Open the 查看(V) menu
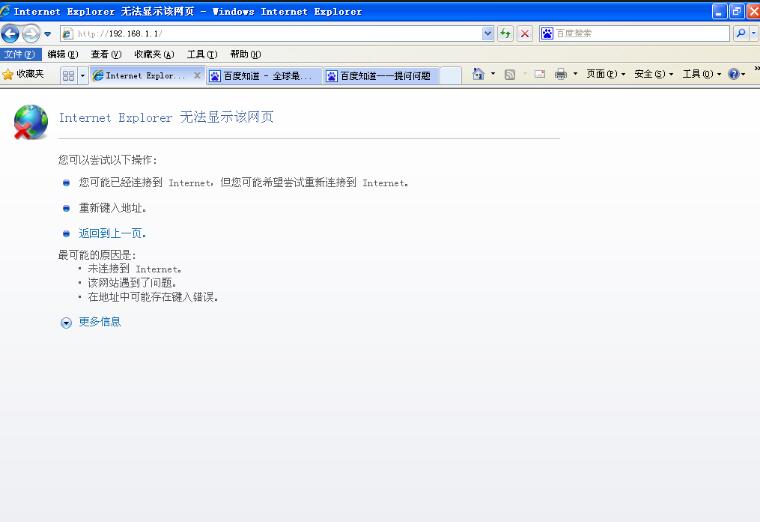 point(106,54)
